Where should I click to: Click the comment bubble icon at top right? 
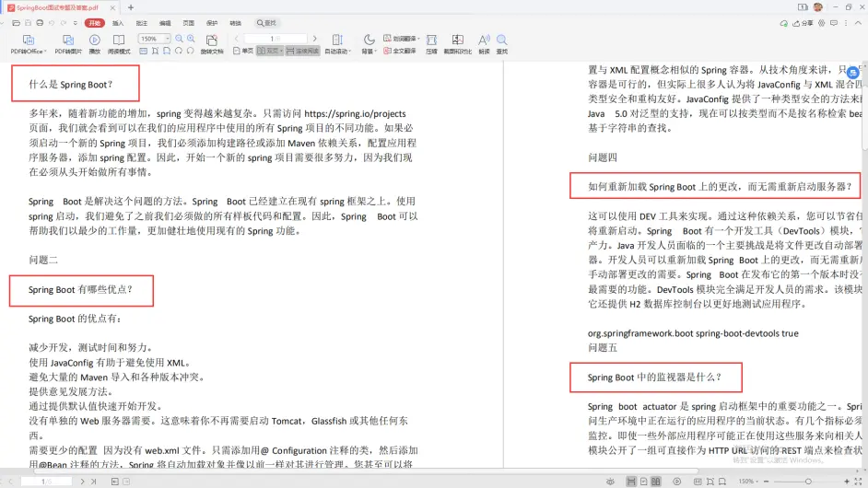(x=834, y=23)
